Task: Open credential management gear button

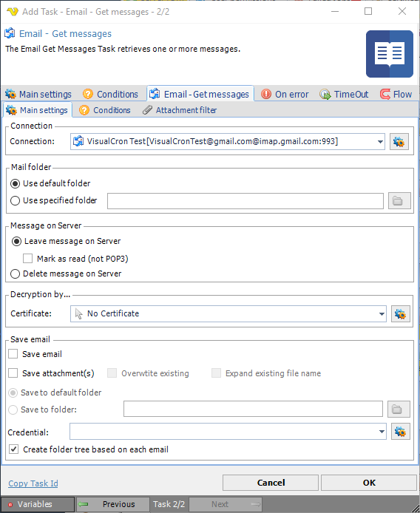Action: [400, 432]
